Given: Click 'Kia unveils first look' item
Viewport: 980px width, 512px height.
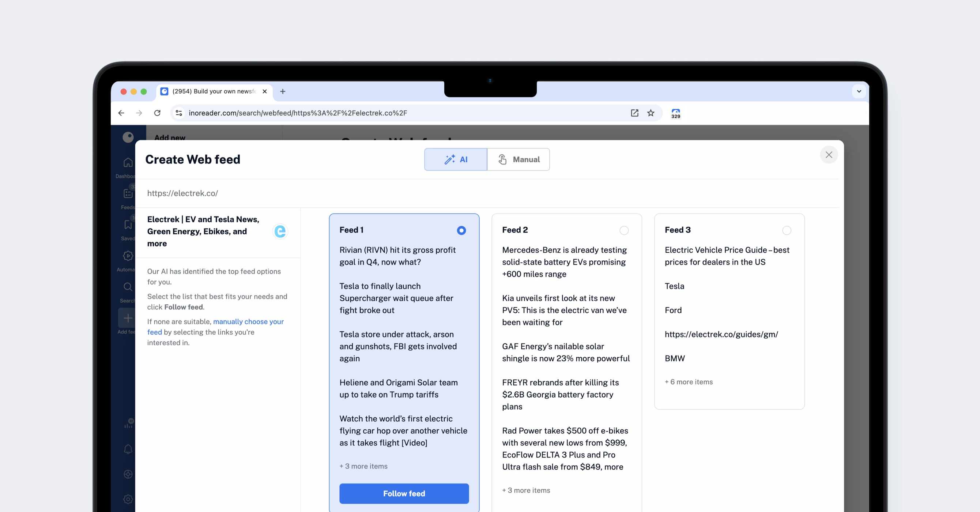Looking at the screenshot, I should click(x=565, y=310).
